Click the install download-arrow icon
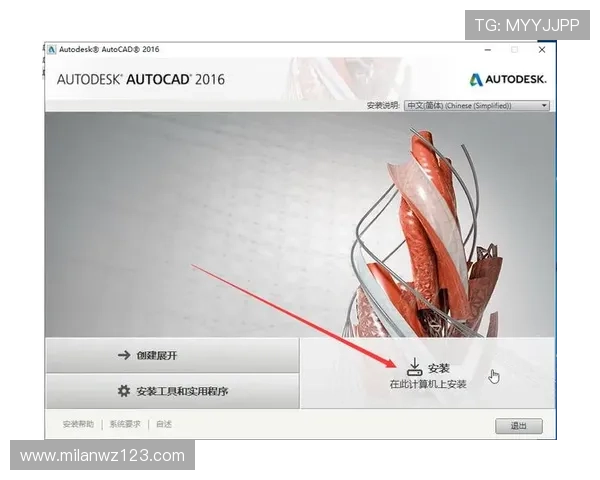 point(415,367)
